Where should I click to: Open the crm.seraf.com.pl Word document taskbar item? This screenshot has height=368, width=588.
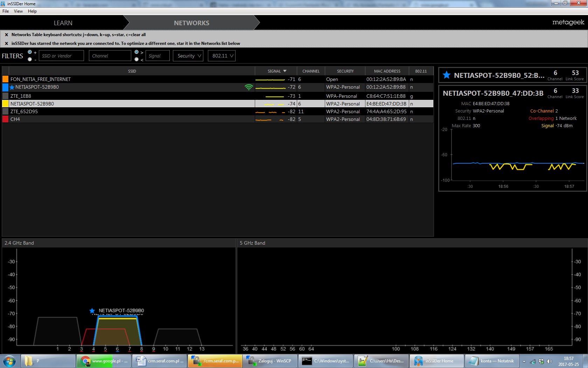click(x=160, y=361)
